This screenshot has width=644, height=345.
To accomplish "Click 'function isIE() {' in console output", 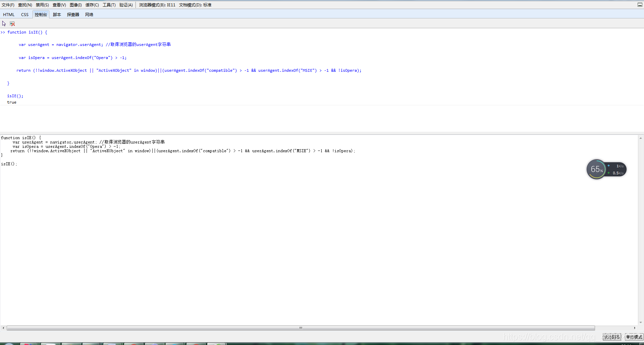I will tap(27, 32).
